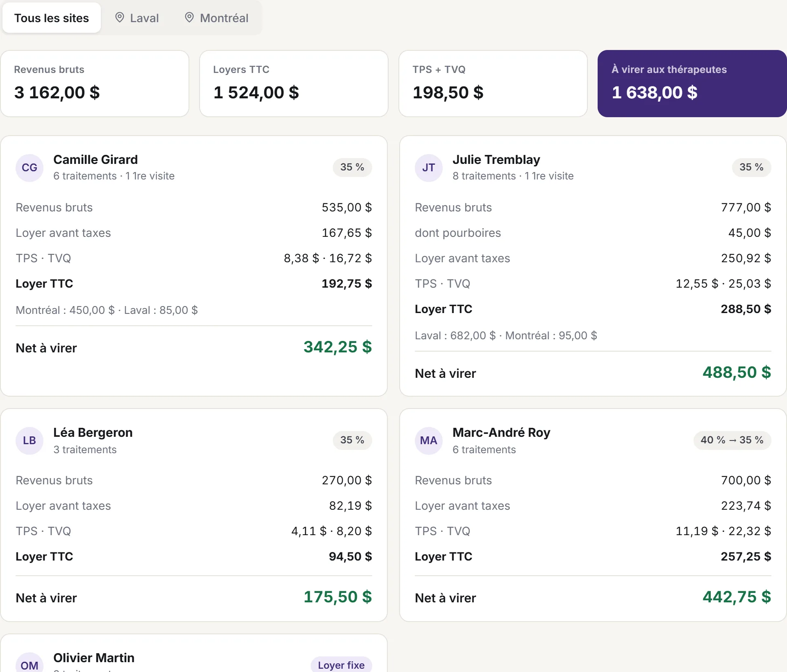Viewport: 787px width, 672px height.
Task: Open the Revenus bruts summary card
Action: (95, 84)
